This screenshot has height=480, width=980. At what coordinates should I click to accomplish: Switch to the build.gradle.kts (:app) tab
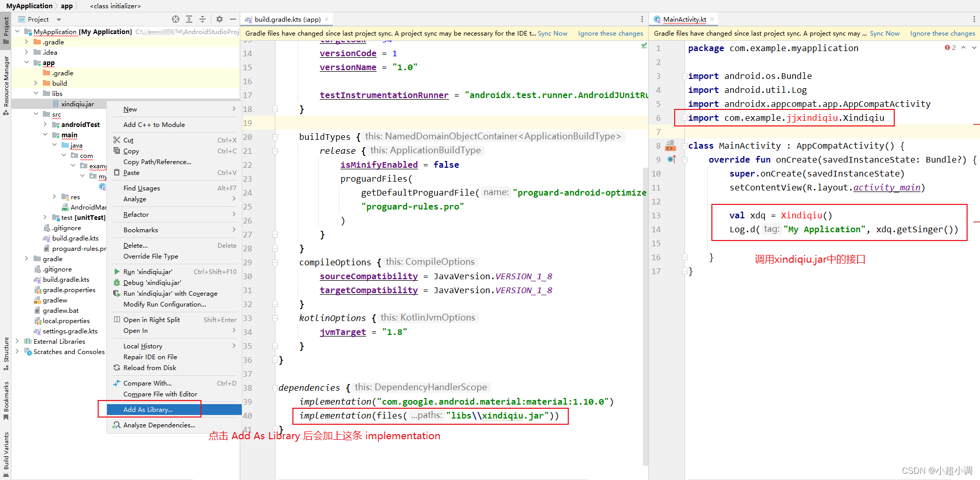(x=287, y=19)
